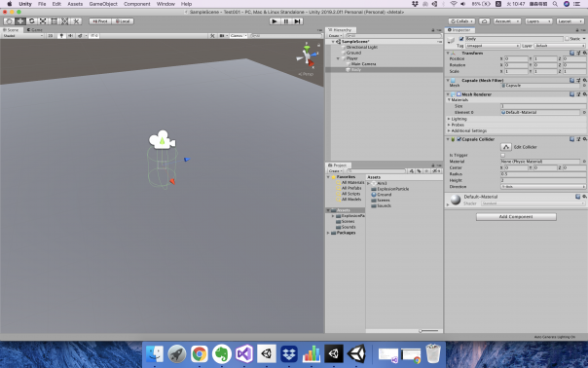Click the Step frame button
588x368 pixels.
click(x=297, y=21)
